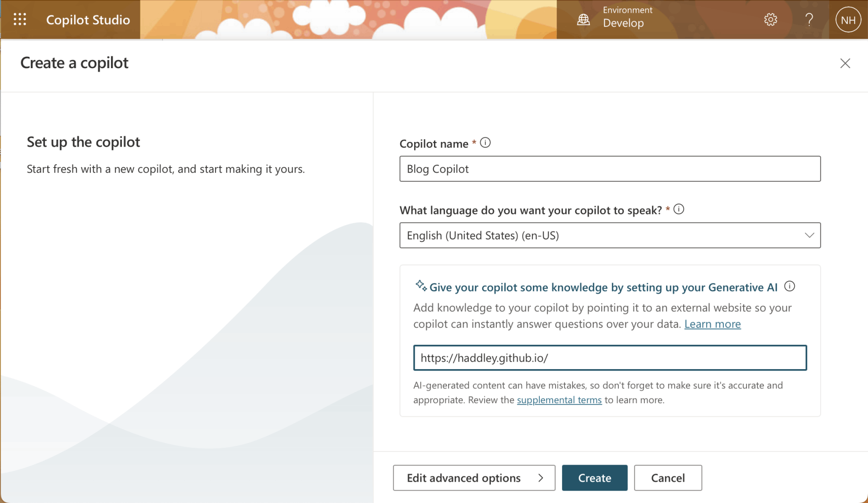Screen dimensions: 868x503
Task: Click the Environment globe icon
Action: (583, 19)
